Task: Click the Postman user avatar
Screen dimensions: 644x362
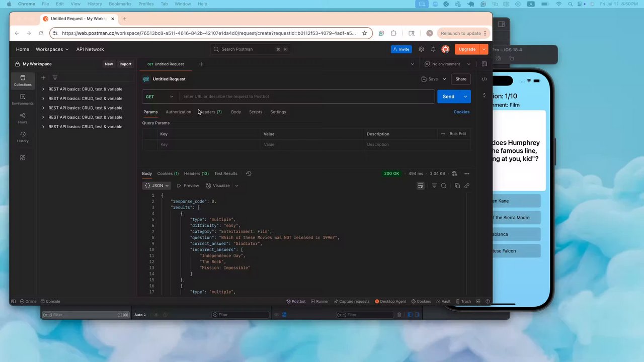Action: point(445,49)
